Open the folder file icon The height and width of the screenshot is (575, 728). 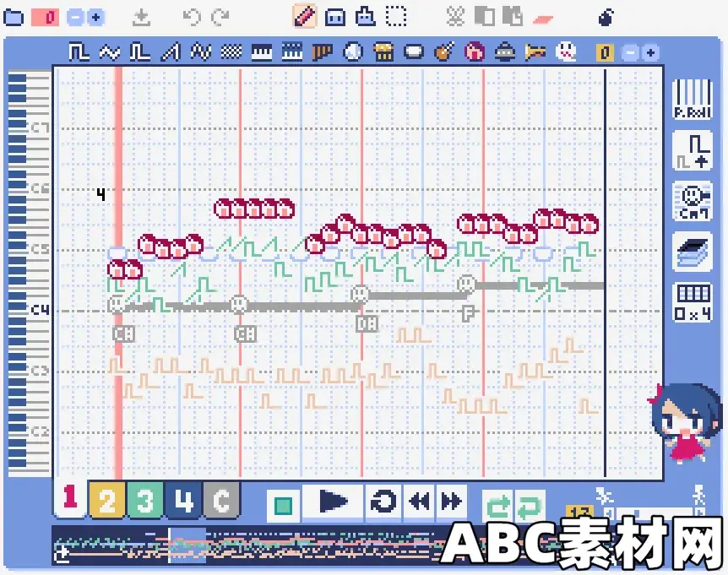[14, 17]
